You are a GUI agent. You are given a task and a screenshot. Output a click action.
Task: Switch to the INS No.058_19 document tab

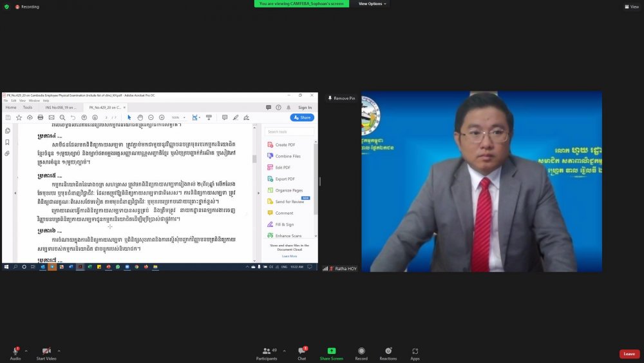(x=61, y=108)
